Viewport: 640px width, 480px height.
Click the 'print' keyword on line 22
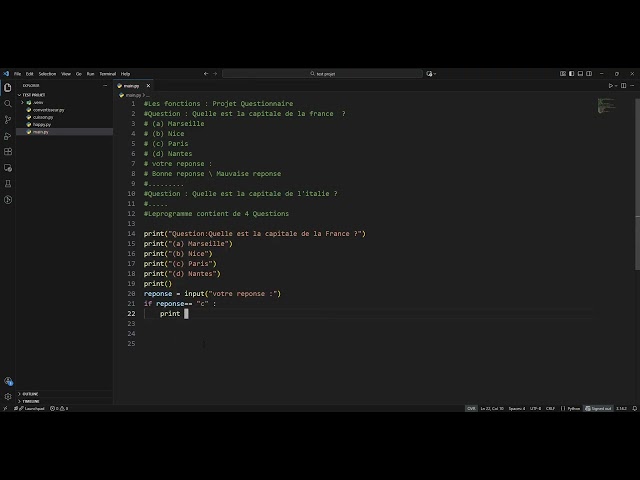(x=170, y=313)
